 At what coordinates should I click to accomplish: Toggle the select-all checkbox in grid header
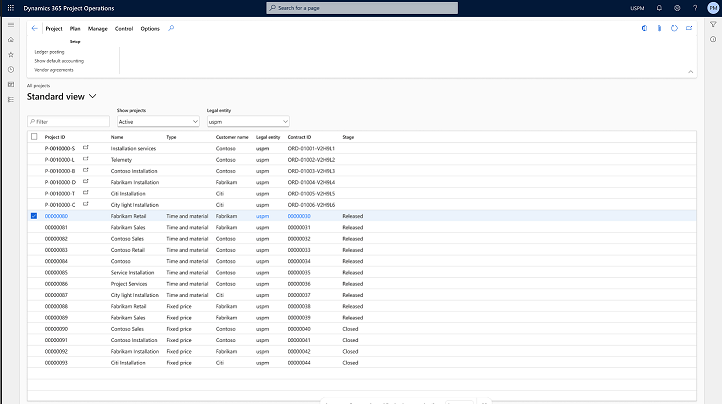[x=34, y=136]
